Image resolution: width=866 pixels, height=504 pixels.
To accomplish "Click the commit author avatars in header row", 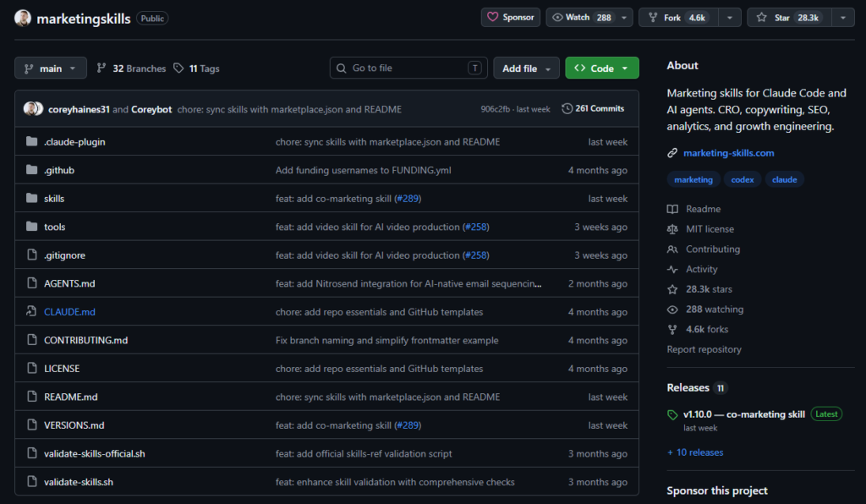I will (33, 109).
